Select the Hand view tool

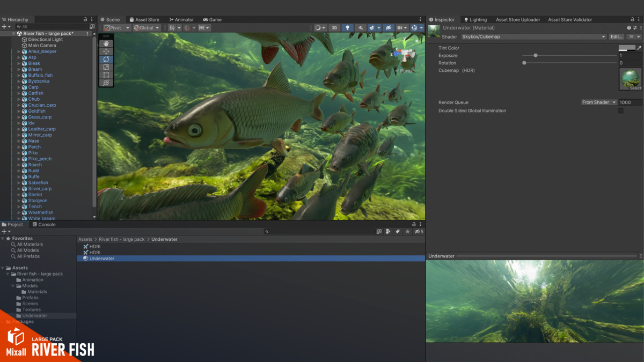[x=106, y=43]
